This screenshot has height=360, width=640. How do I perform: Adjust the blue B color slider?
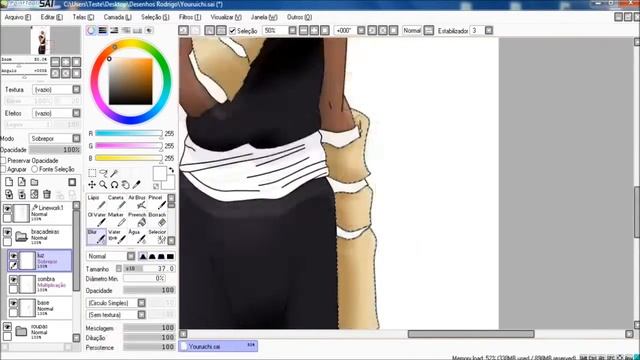click(x=129, y=158)
